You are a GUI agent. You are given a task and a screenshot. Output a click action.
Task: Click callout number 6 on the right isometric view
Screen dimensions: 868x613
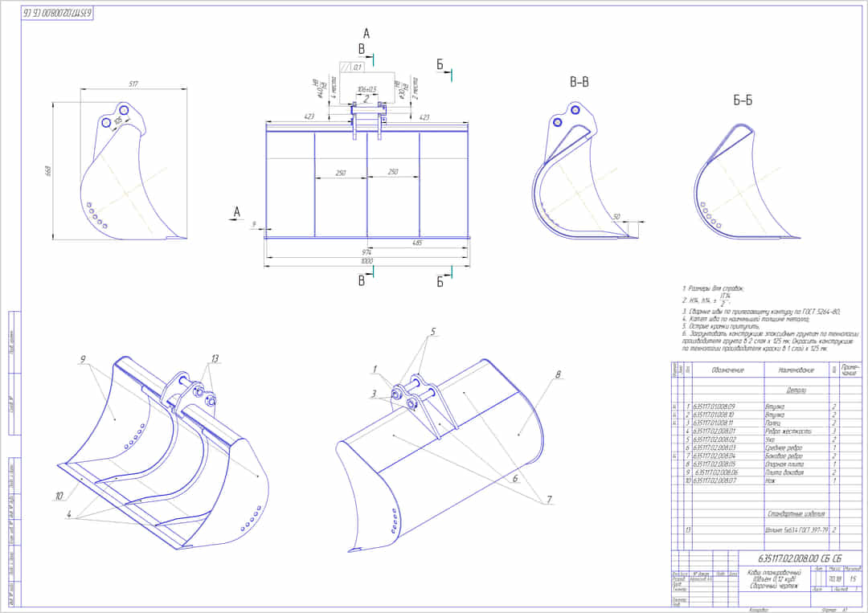[x=515, y=479]
